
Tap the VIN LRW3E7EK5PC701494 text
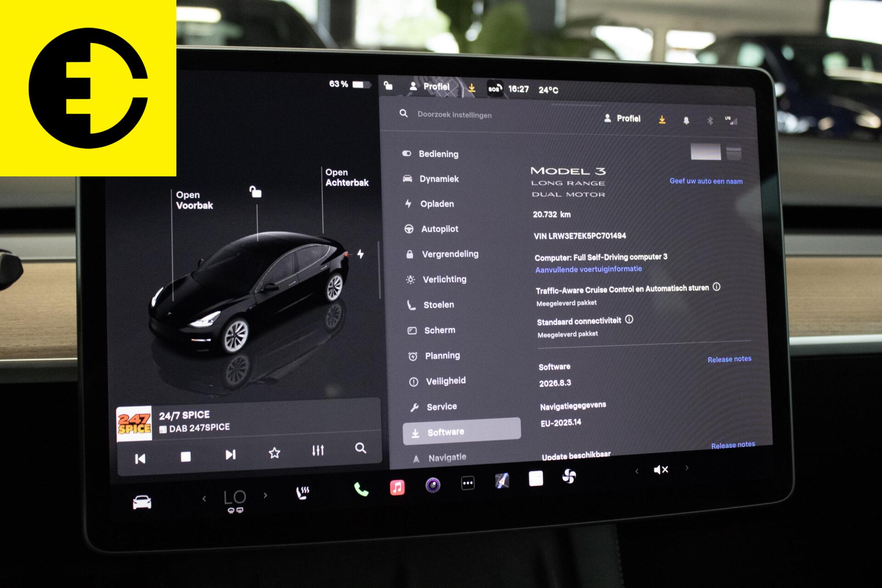coord(580,236)
